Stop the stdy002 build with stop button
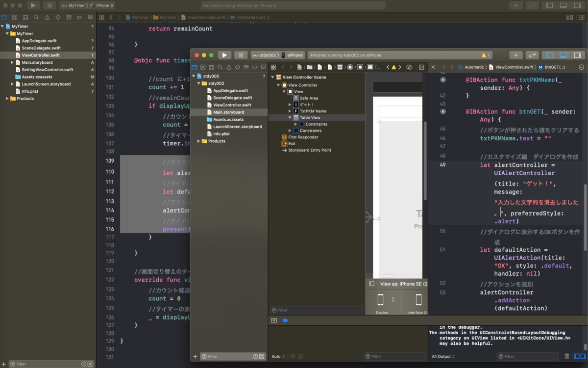Viewport: 588px width, 368px height. [x=241, y=55]
